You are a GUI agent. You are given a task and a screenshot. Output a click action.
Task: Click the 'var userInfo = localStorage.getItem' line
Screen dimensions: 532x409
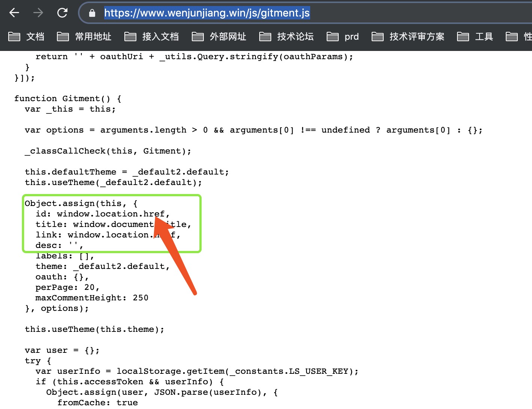pyautogui.click(x=197, y=371)
